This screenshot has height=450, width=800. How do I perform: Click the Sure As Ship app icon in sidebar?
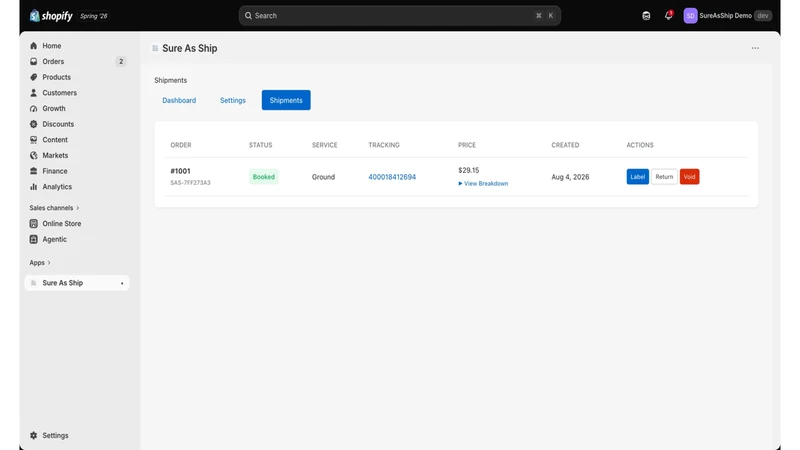34,283
